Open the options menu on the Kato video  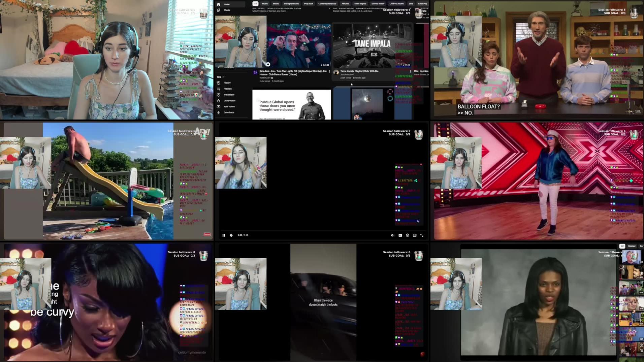pos(329,71)
